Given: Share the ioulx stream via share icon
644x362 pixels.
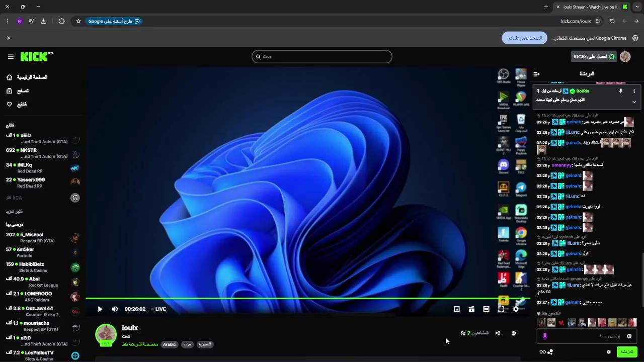Looking at the screenshot, I should point(498,333).
